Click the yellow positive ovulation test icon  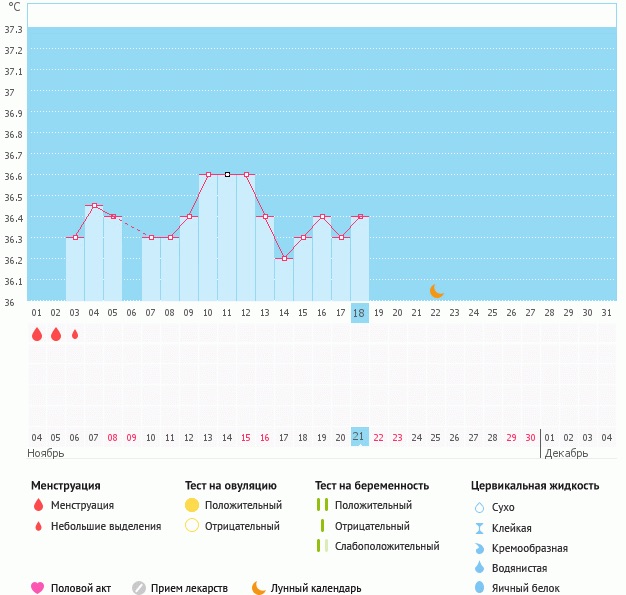click(192, 505)
